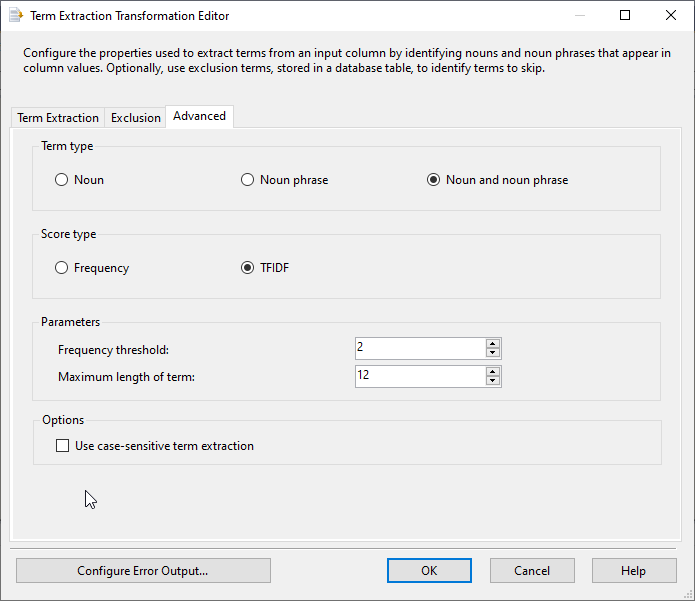The width and height of the screenshot is (695, 601).
Task: Click the Term Extraction editor title icon
Action: coord(16,16)
